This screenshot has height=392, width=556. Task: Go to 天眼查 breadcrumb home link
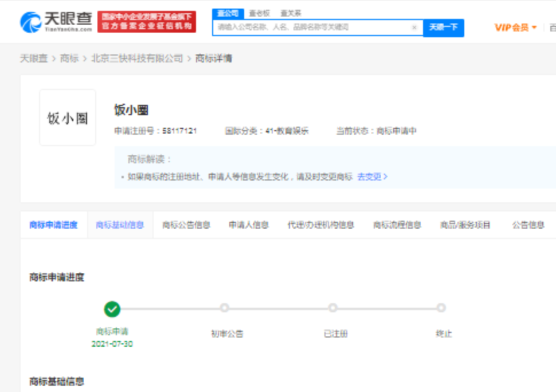(34, 58)
